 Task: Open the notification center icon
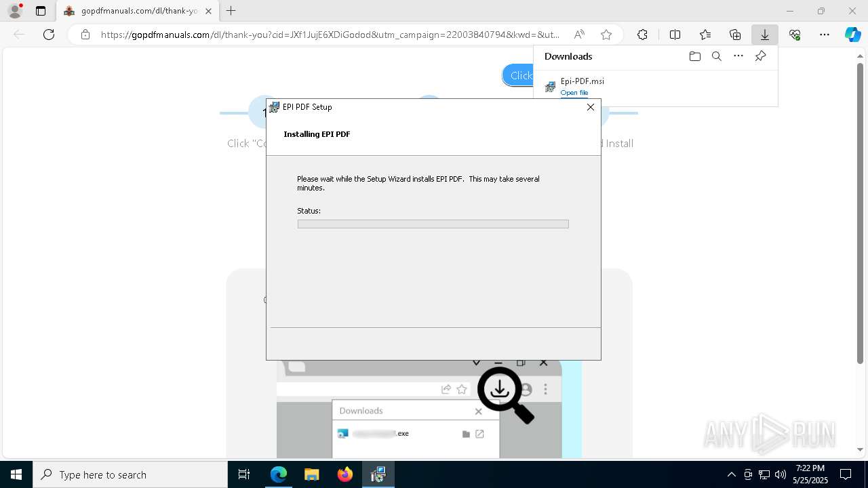pos(846,474)
